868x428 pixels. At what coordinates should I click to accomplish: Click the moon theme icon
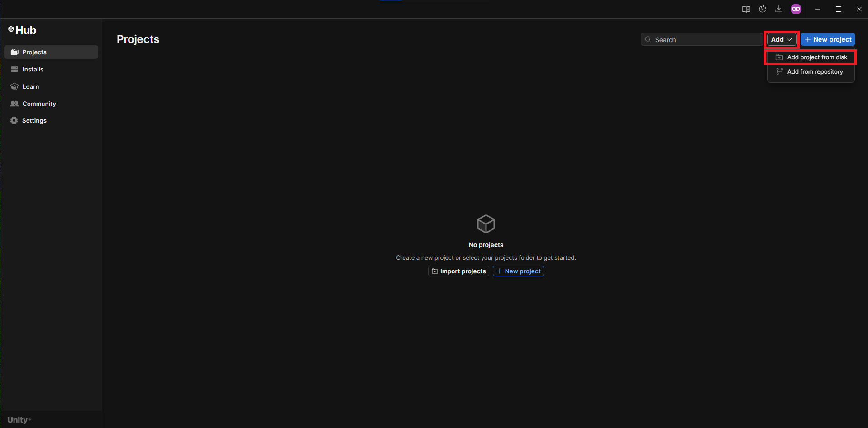[763, 9]
